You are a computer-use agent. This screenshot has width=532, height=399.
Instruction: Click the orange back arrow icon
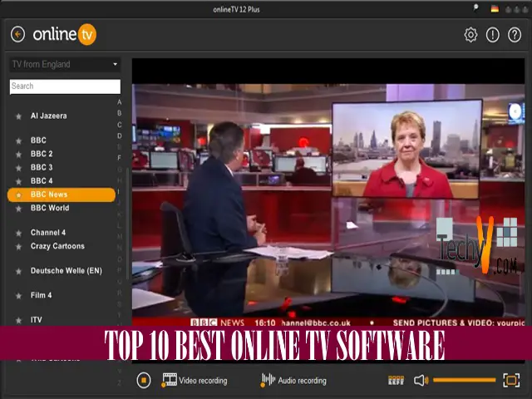pos(17,34)
